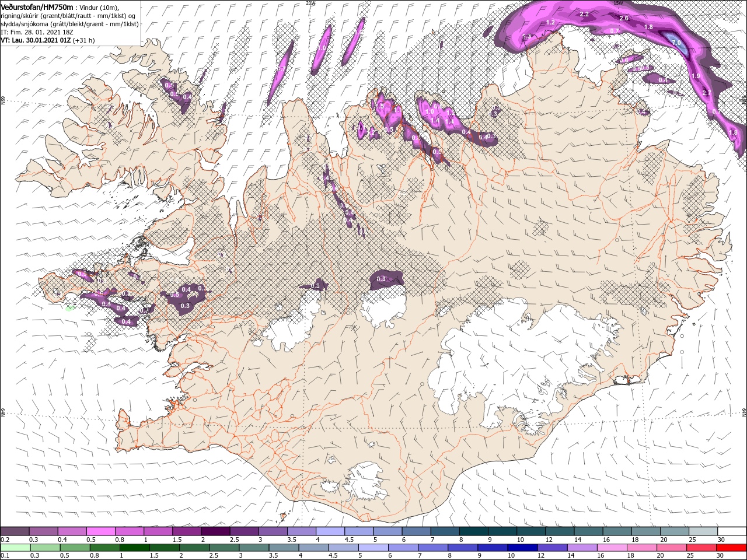Viewport: 747px width, 560px height.
Task: Select the pale green 0.1 rain scale swatch
Action: click(x=15, y=548)
